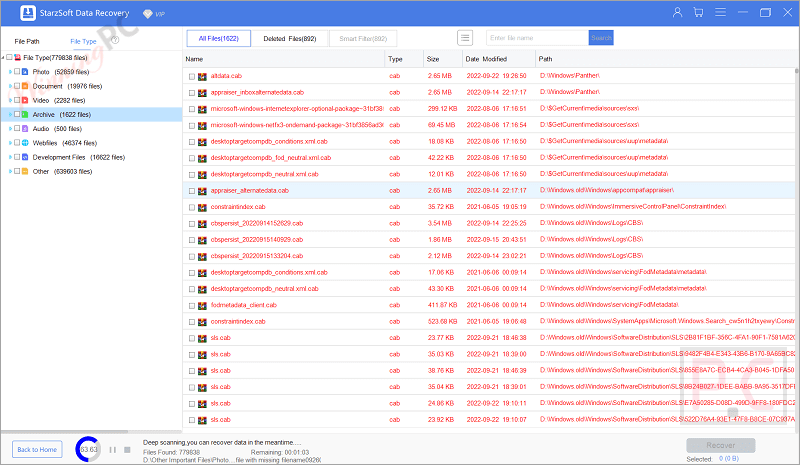Click the Photo category icon
Viewport: 800px width, 465px height.
[x=25, y=72]
